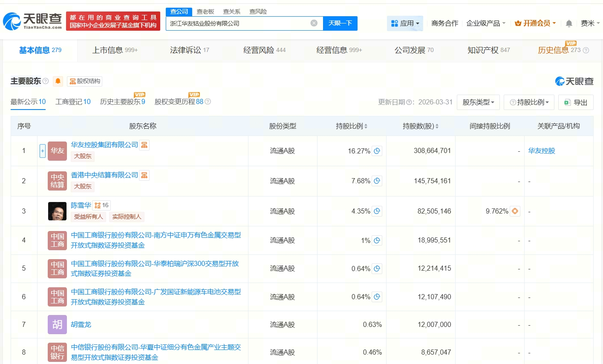The width and height of the screenshot is (603, 364).
Task: Open the 开通会员 dropdown
Action: coord(535,23)
